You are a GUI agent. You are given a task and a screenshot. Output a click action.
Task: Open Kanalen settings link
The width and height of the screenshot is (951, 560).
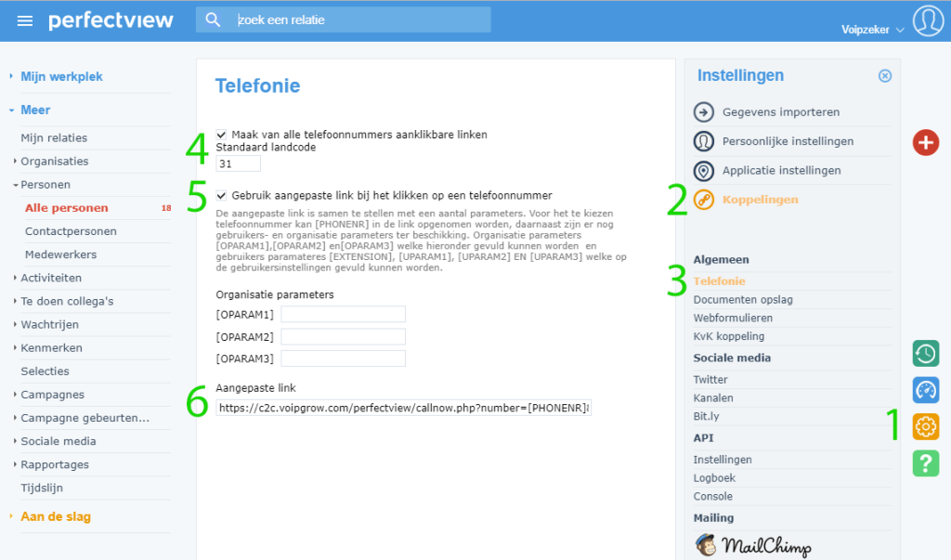(x=713, y=398)
